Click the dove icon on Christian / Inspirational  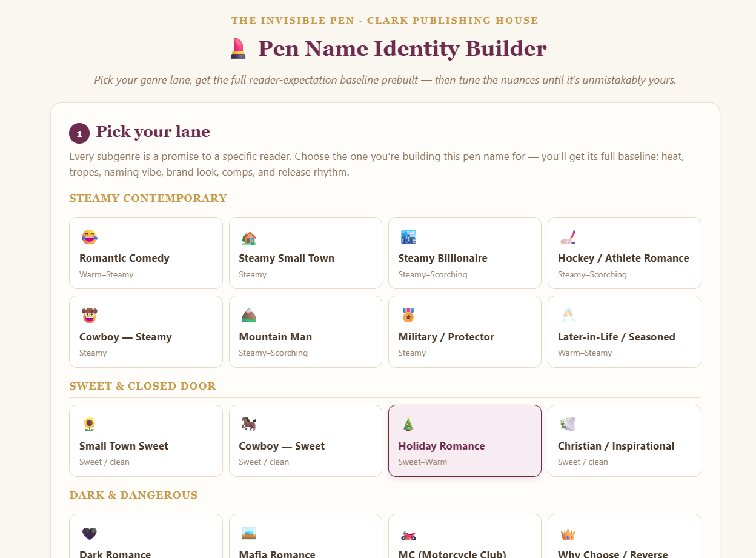568,425
